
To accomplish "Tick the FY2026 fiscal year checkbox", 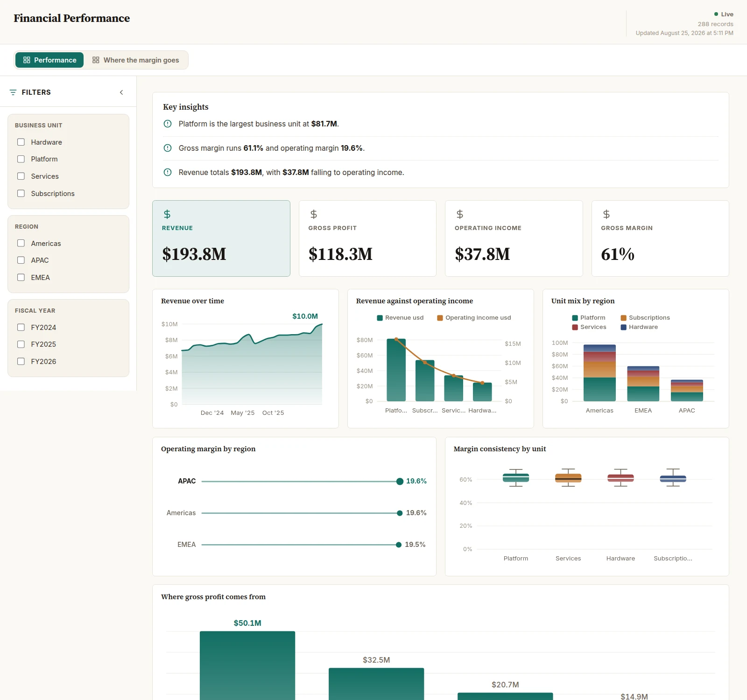I will click(21, 361).
